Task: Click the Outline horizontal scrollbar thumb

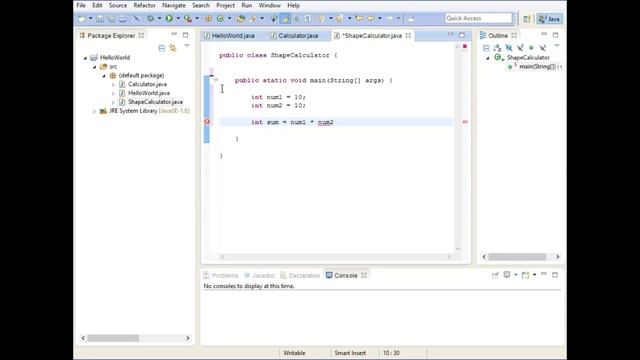Action: [517, 257]
